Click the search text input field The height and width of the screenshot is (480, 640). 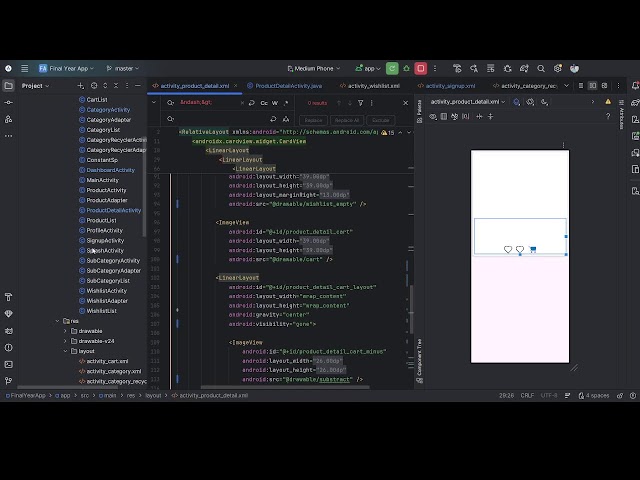pyautogui.click(x=209, y=102)
